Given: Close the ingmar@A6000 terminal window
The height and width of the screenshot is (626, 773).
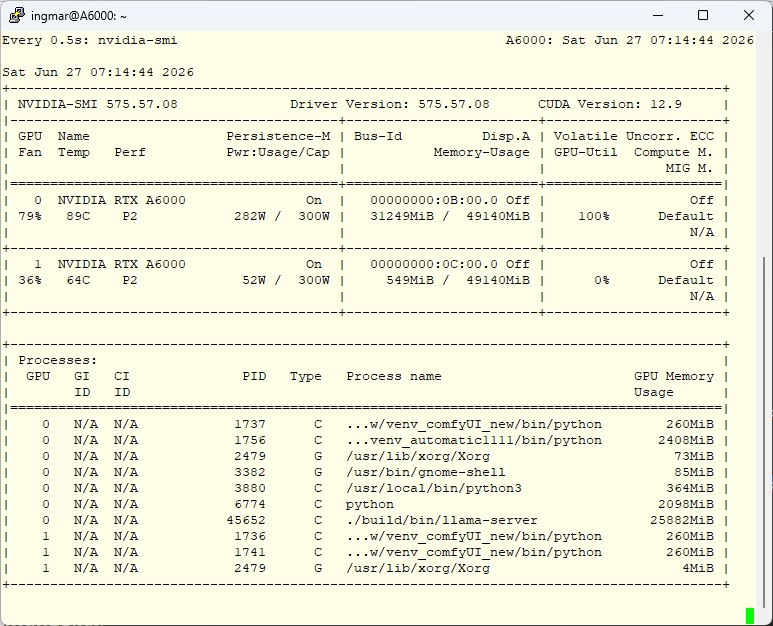Looking at the screenshot, I should 748,15.
